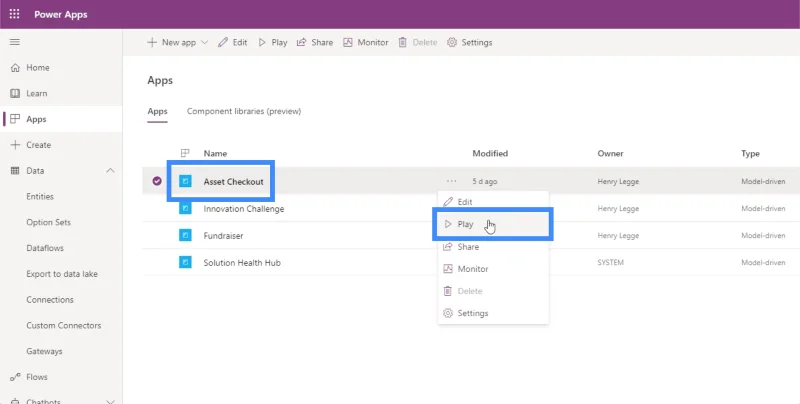Expand the Chatbots section chevron
The height and width of the screenshot is (404, 800).
(110, 401)
